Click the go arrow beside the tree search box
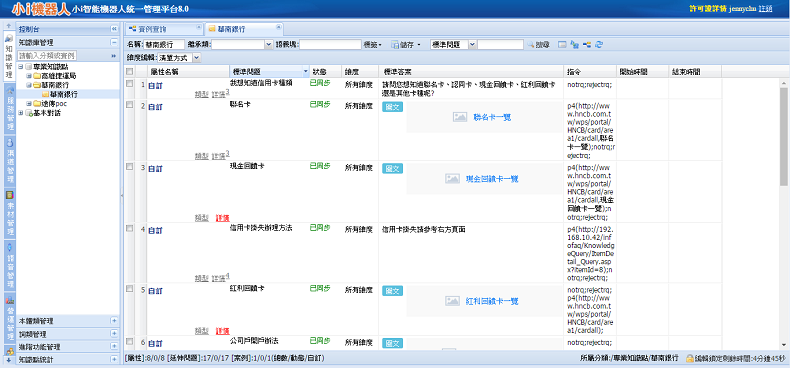This screenshot has width=790, height=368. click(113, 55)
